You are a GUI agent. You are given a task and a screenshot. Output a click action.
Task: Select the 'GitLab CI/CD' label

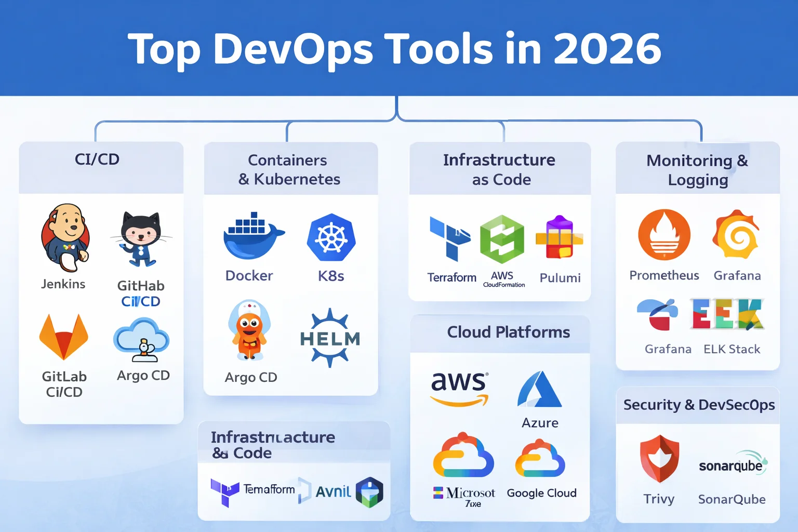tap(64, 384)
